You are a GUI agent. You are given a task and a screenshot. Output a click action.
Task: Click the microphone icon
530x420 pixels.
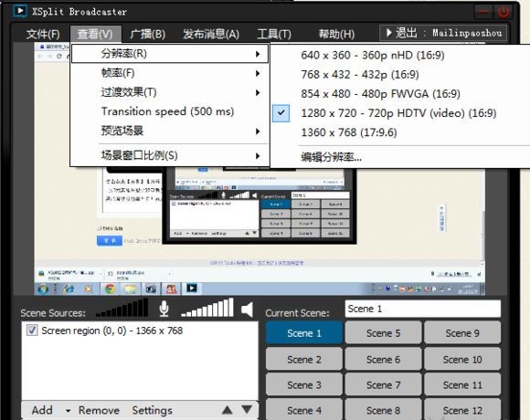click(164, 309)
